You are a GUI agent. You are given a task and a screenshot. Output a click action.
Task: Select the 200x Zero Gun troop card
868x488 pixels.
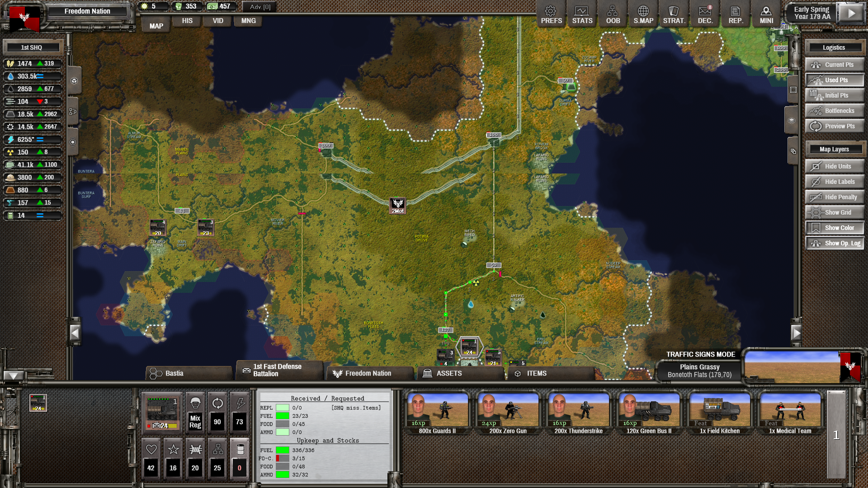click(x=508, y=413)
